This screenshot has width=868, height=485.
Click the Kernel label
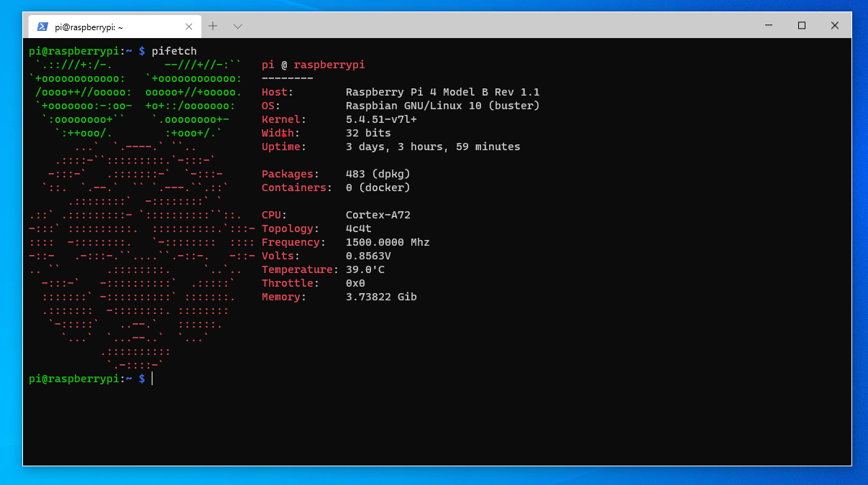coord(283,119)
